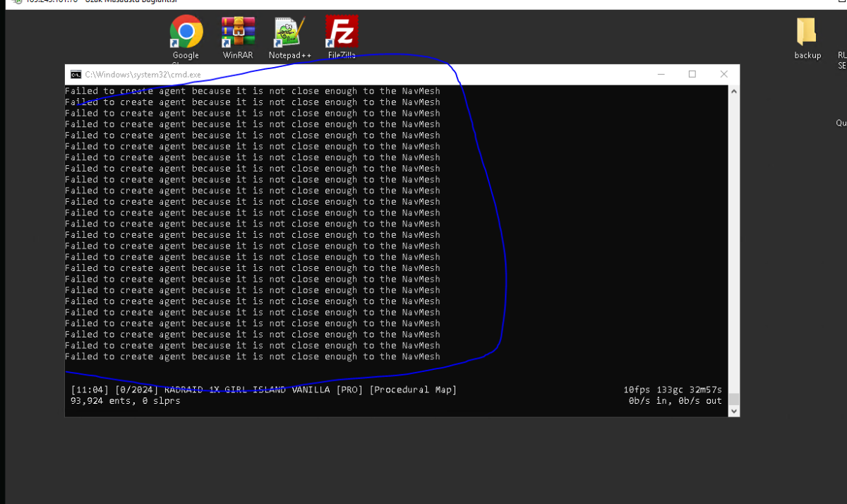This screenshot has height=504, width=847.
Task: Select the FileZilla desktop shortcut
Action: (342, 32)
